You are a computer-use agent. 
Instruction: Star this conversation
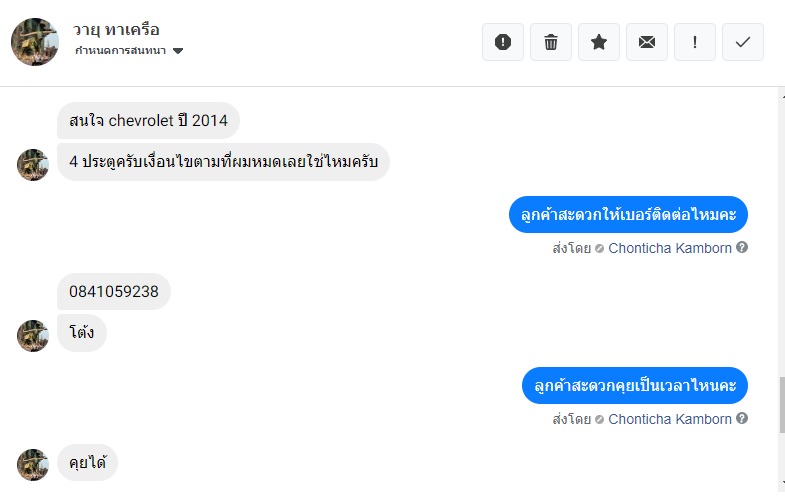(599, 42)
